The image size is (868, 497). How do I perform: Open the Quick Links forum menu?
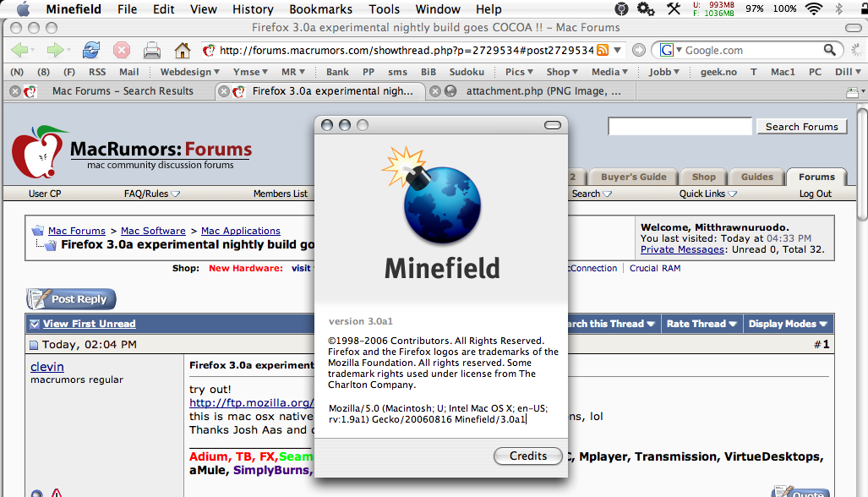pyautogui.click(x=708, y=194)
